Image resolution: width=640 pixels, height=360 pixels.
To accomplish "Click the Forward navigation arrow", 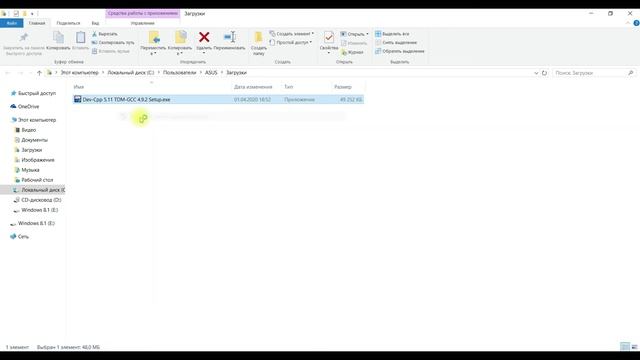I will tap(20, 73).
